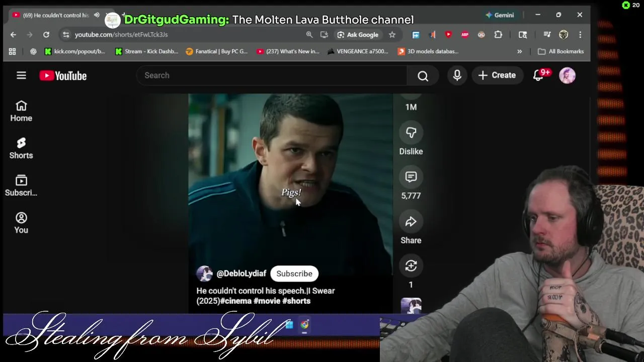
Task: Open the kick.com/popout bookmark
Action: (74, 51)
